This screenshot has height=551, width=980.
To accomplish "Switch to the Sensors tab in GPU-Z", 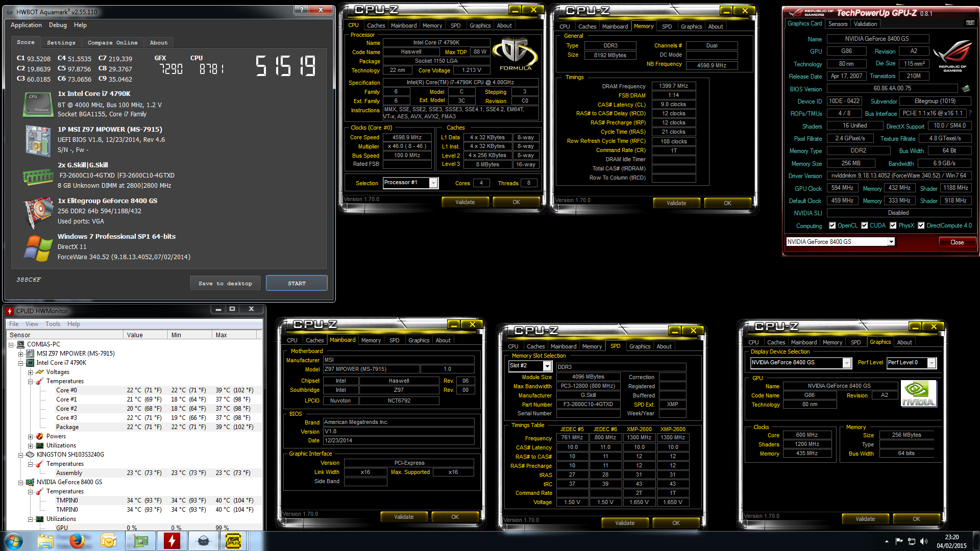I will pos(838,24).
